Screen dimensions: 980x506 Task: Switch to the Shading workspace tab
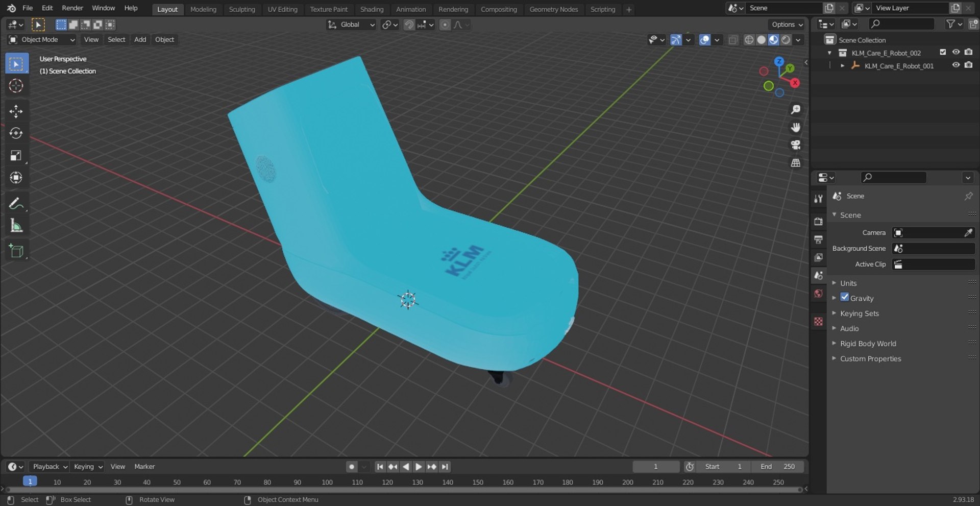(372, 9)
